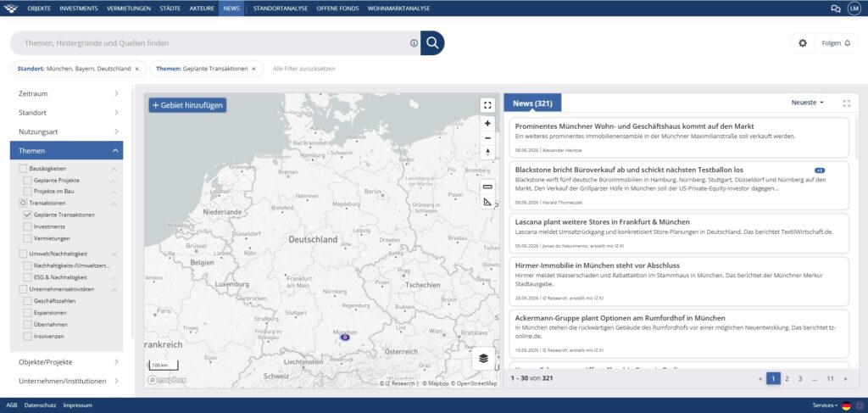The width and height of the screenshot is (868, 413).
Task: Check Geplante Projekte checkbox
Action: pyautogui.click(x=27, y=181)
